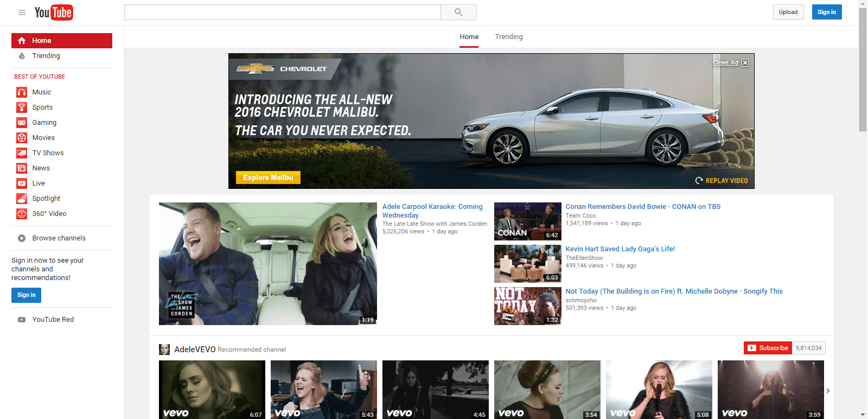Viewport: 868px width, 419px height.
Task: Open the News category icon
Action: (22, 168)
